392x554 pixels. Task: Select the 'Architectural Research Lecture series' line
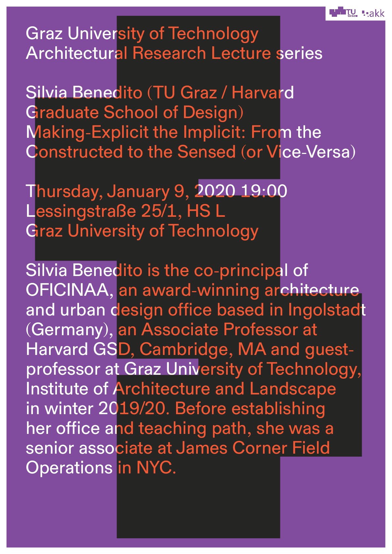[174, 53]
